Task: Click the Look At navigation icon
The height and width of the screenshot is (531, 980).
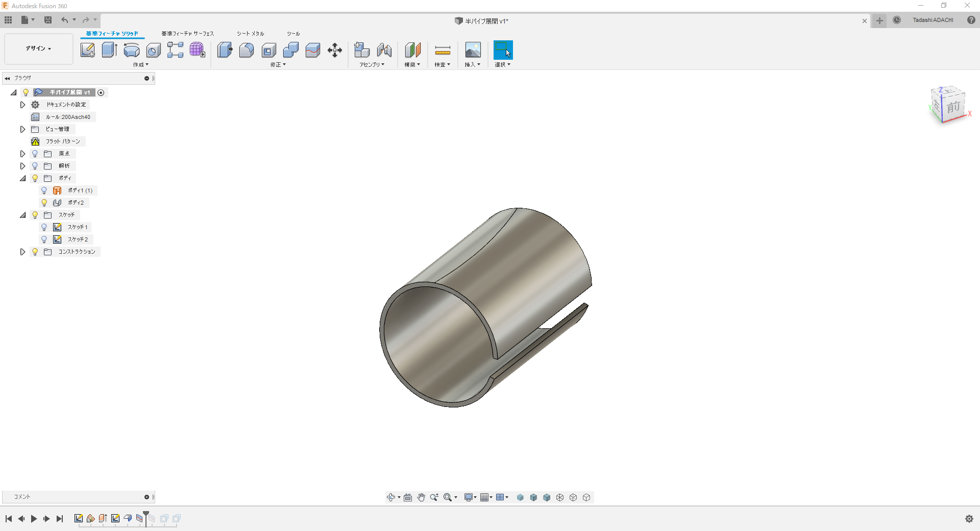Action: click(x=408, y=497)
